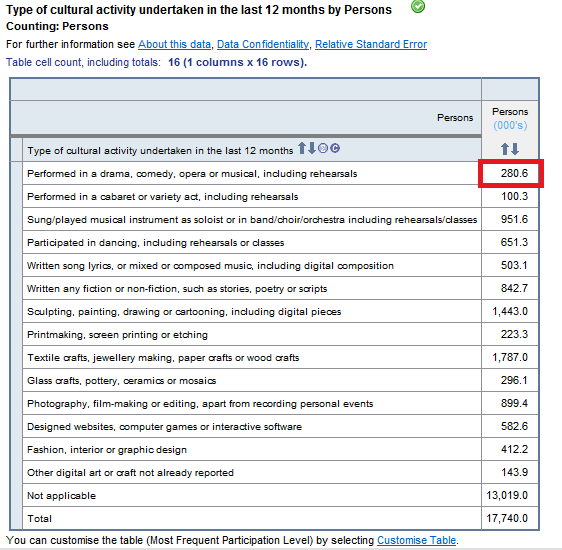Sort activity rows descending with down arrow
The height and width of the screenshot is (550, 562).
312,148
